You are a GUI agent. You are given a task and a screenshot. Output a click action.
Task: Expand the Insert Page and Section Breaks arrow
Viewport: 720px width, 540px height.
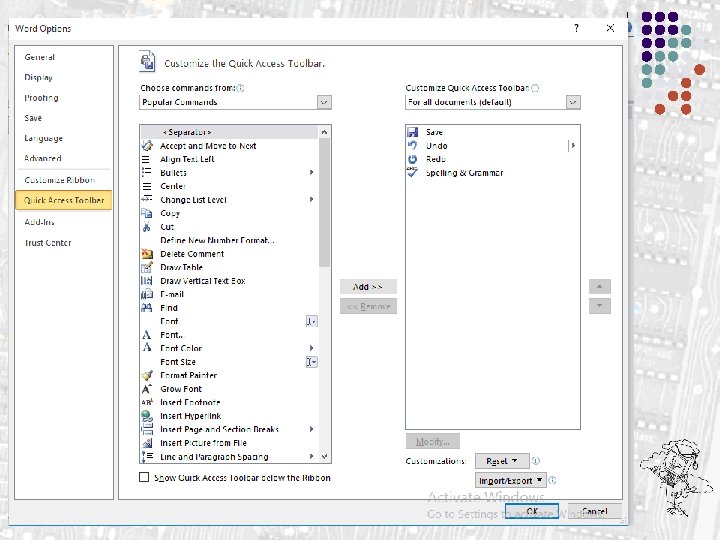coord(311,429)
